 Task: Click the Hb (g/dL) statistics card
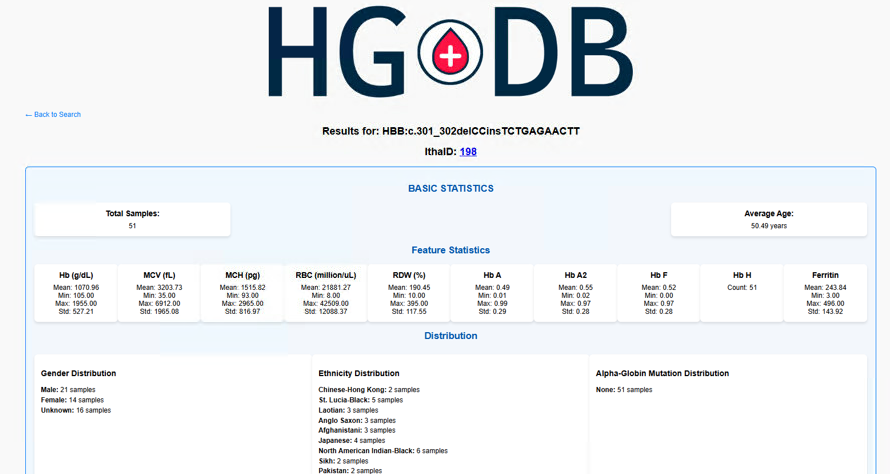76,293
